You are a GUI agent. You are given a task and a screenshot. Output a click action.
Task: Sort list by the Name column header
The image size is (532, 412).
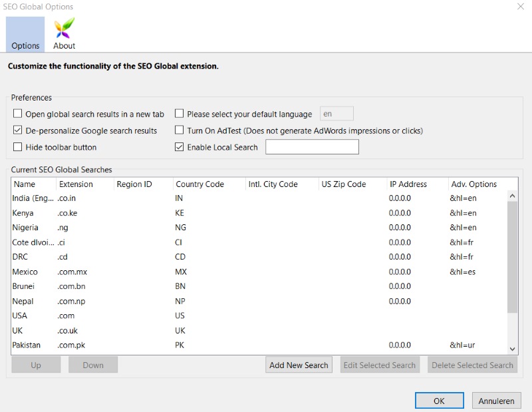pyautogui.click(x=34, y=184)
